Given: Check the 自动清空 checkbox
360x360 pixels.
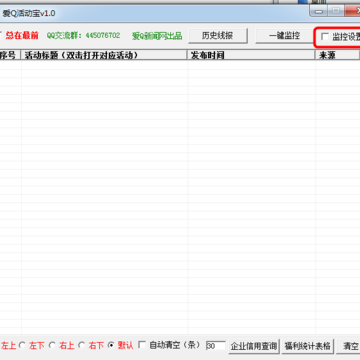Looking at the screenshot, I should [142, 345].
